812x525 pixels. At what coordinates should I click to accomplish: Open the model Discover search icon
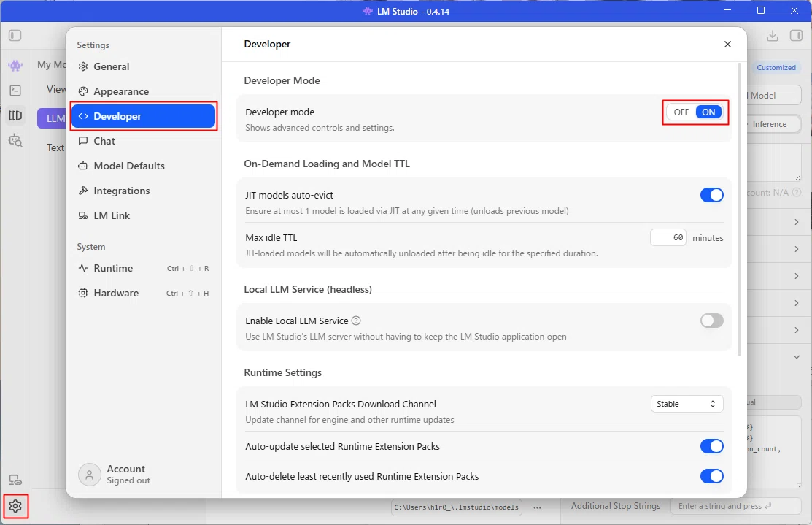click(x=15, y=140)
